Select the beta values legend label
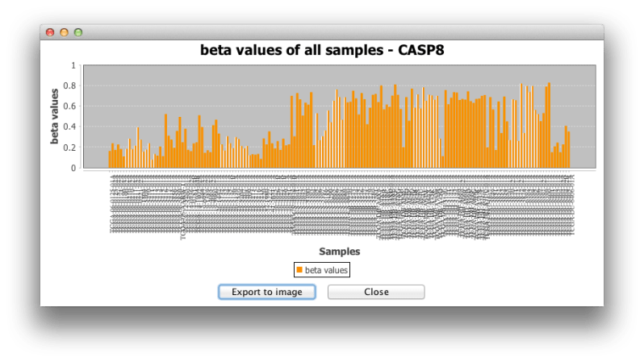 coord(326,270)
